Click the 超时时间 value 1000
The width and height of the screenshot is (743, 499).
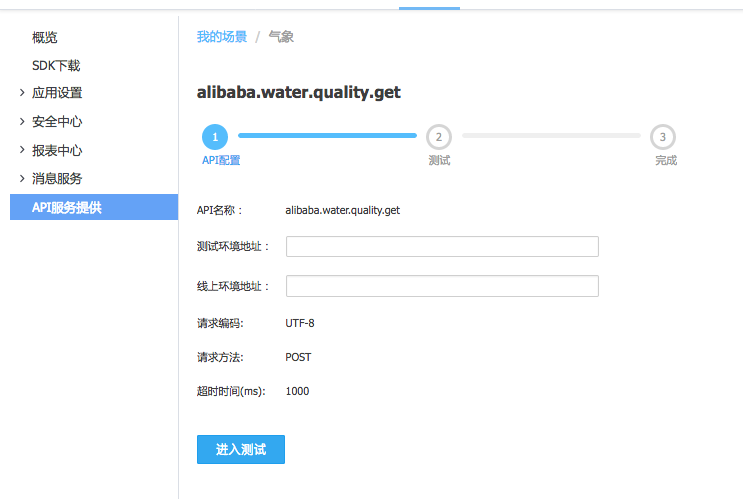click(x=297, y=391)
